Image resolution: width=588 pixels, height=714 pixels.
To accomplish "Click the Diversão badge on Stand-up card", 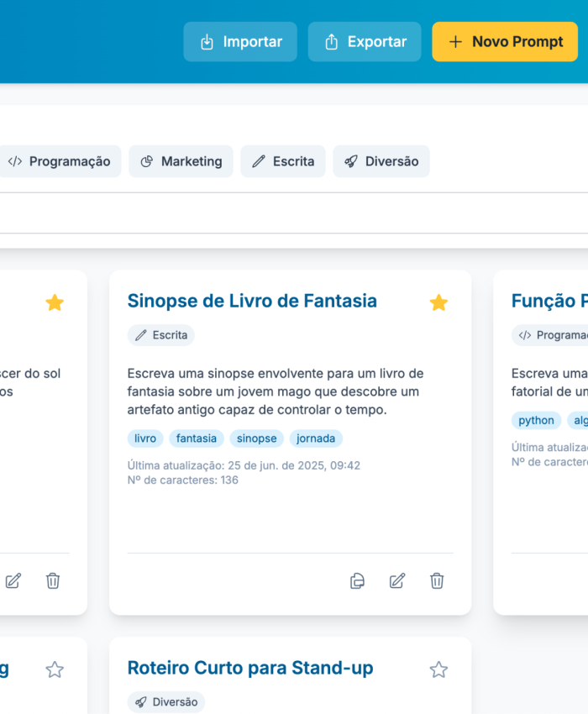I will (x=165, y=701).
